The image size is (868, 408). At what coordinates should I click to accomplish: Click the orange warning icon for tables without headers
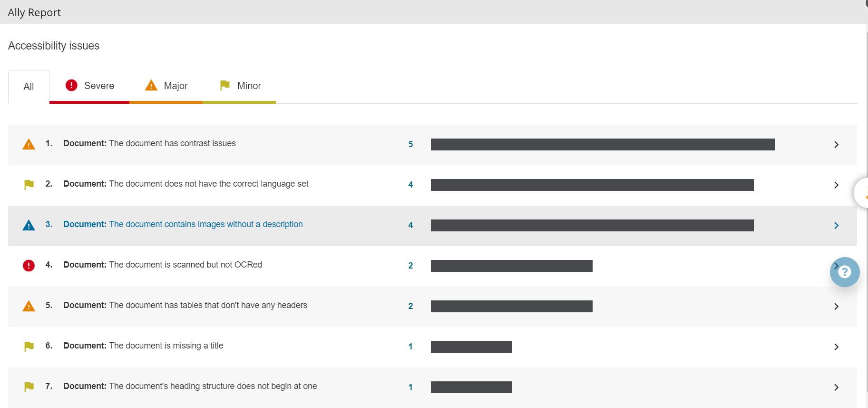pos(29,306)
